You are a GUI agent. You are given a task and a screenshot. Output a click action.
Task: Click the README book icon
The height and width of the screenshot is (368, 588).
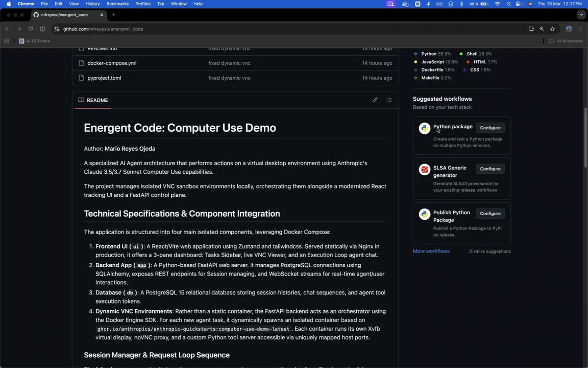pos(81,100)
